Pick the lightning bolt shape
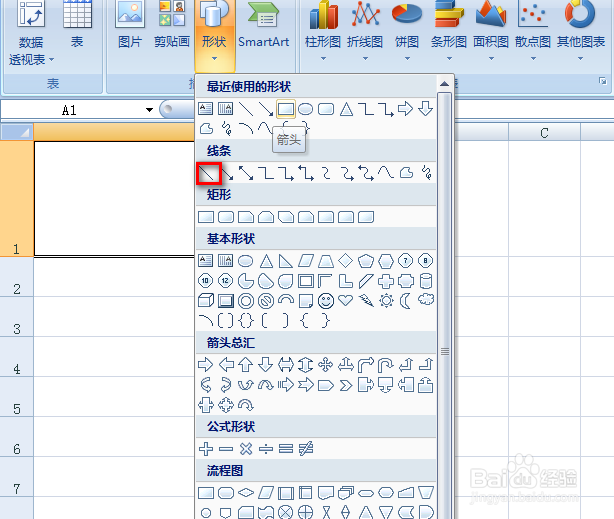Viewport: 614px width, 519px height. (366, 301)
